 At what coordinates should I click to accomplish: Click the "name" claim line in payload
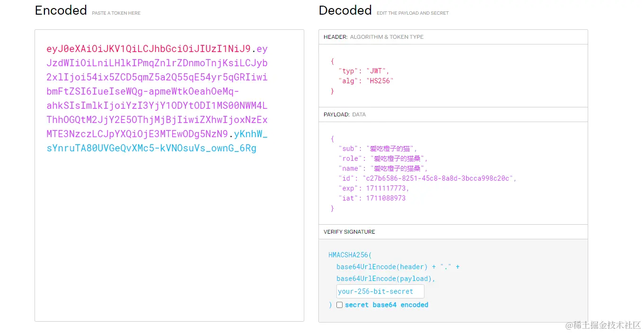point(383,168)
